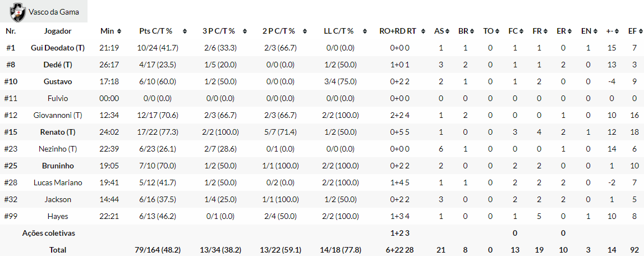Open player Renato (T)
Image resolution: width=644 pixels, height=256 pixels.
click(x=58, y=132)
